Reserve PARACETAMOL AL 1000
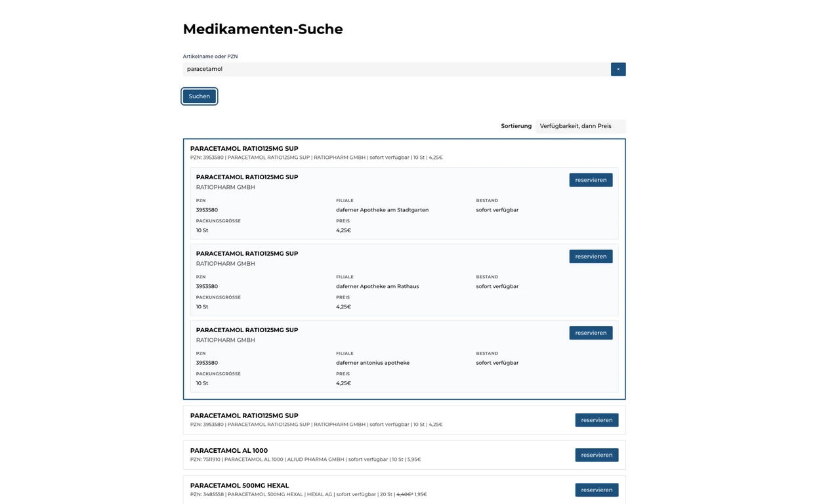840x504 pixels. coord(597,455)
